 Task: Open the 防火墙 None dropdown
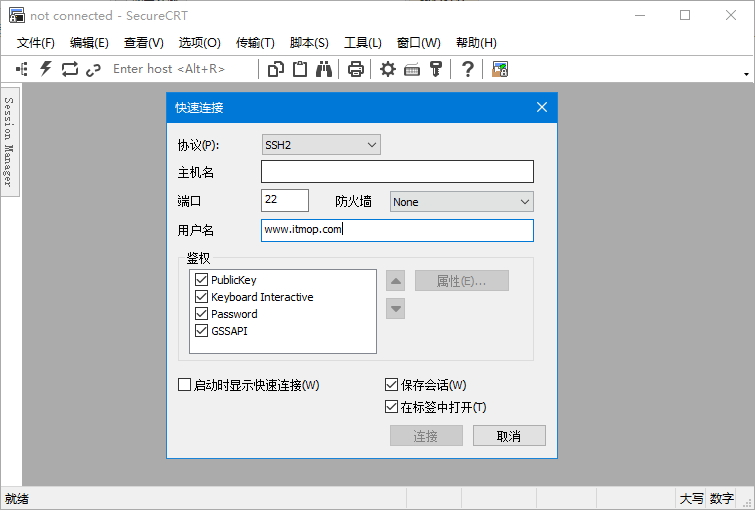pyautogui.click(x=461, y=202)
